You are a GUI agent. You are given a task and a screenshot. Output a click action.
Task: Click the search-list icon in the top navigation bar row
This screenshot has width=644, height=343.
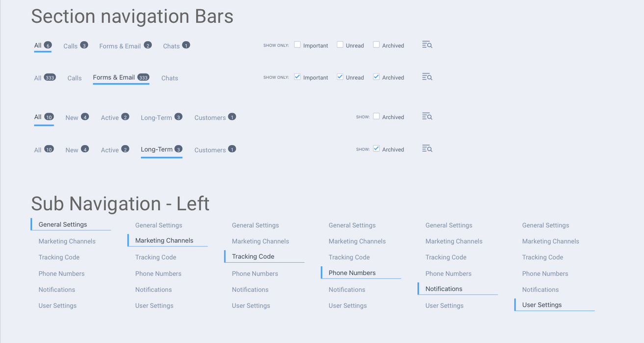(x=427, y=45)
